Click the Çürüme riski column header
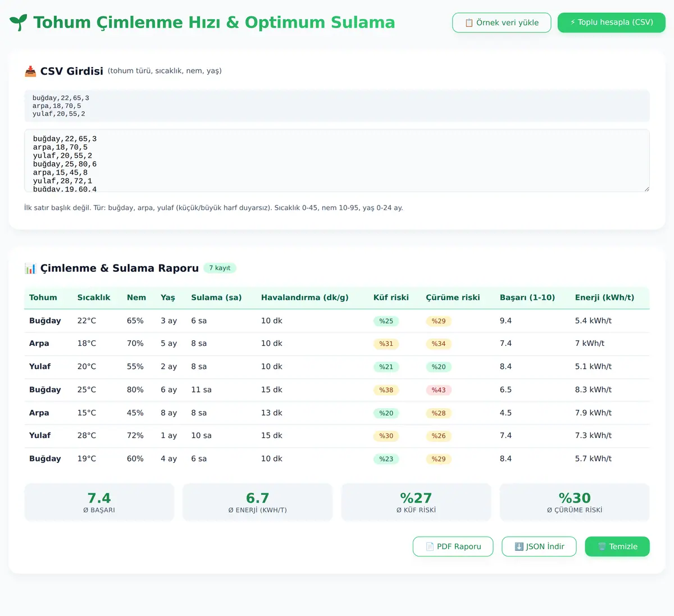The image size is (674, 616). pos(453,298)
